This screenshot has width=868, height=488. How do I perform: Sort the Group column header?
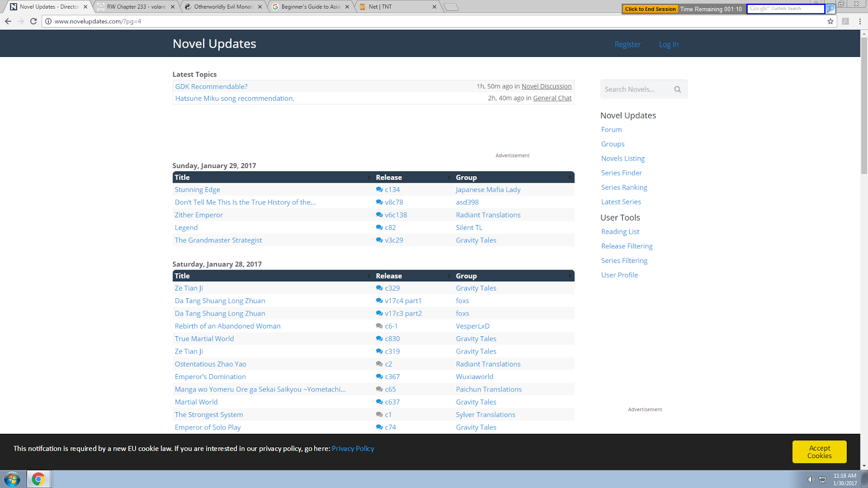pos(570,177)
